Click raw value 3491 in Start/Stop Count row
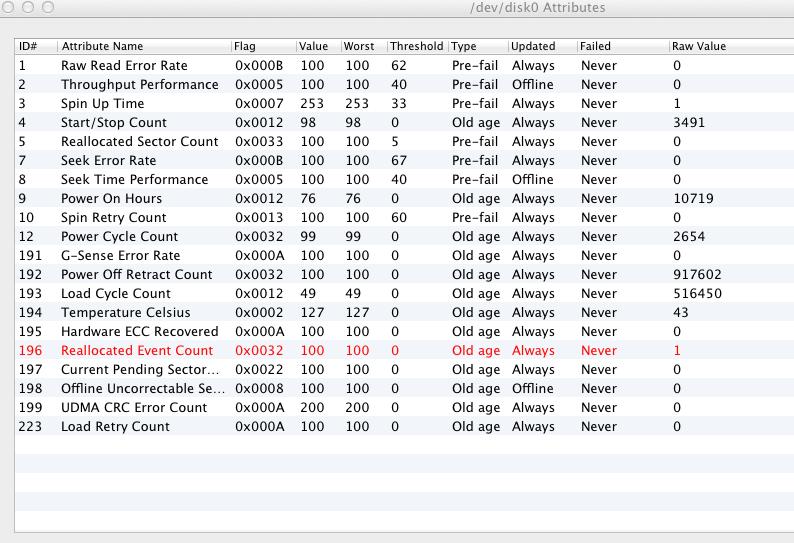 pos(689,123)
